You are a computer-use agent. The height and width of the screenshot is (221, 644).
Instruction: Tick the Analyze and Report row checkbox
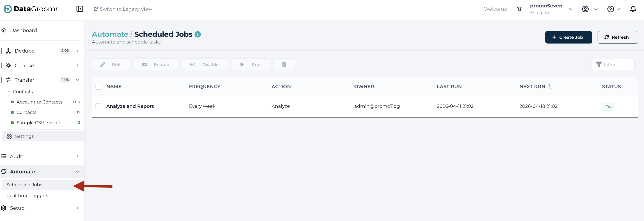click(x=98, y=106)
